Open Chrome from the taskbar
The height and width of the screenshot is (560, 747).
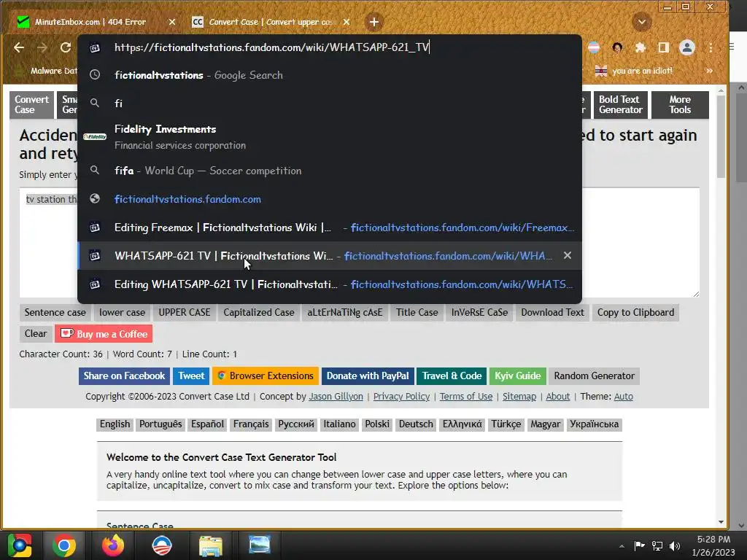64,545
